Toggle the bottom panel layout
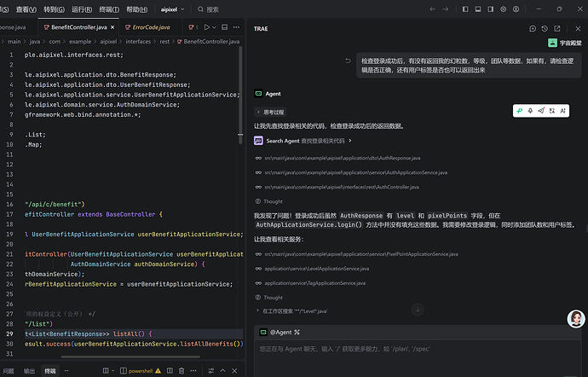Image resolution: width=588 pixels, height=377 pixels. (x=478, y=9)
